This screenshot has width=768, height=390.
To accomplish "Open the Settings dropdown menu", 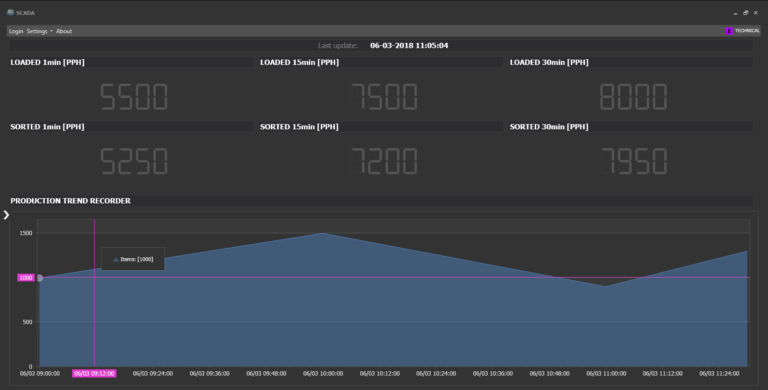I will click(39, 31).
